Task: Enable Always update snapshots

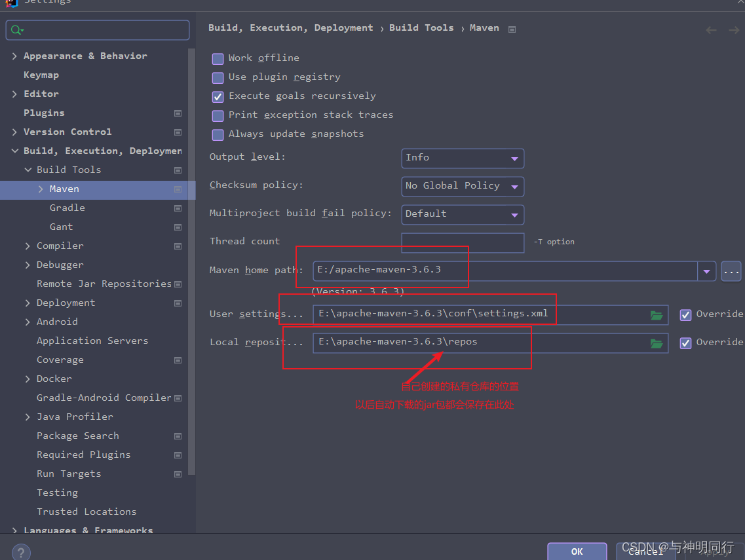Action: pyautogui.click(x=218, y=134)
